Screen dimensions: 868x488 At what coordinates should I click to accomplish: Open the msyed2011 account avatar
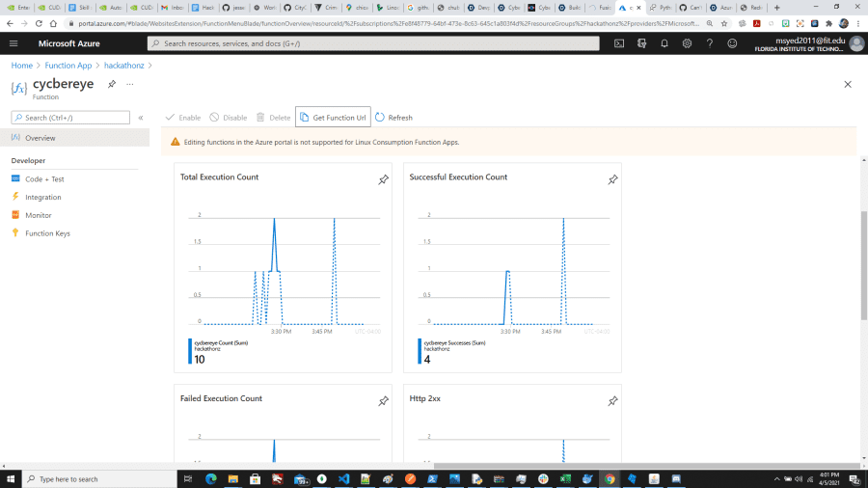click(x=857, y=43)
